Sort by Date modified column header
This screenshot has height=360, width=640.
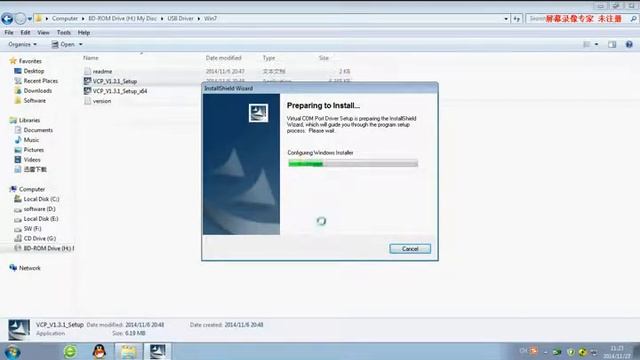point(223,58)
